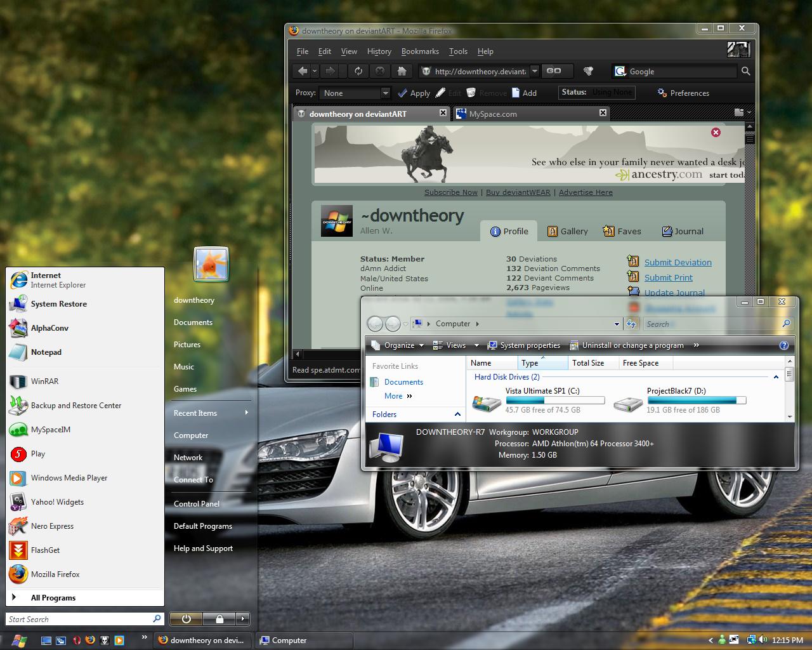Click the Explorer Help question mark icon
The image size is (812, 650).
click(784, 345)
